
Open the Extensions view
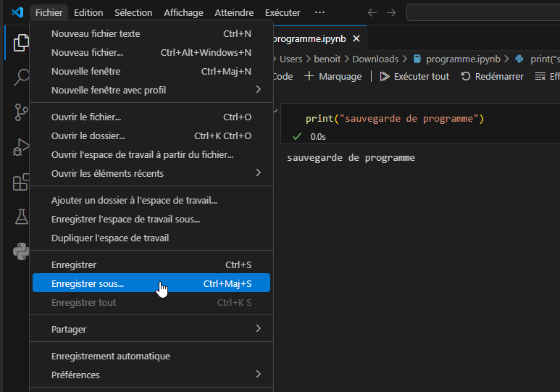click(21, 182)
